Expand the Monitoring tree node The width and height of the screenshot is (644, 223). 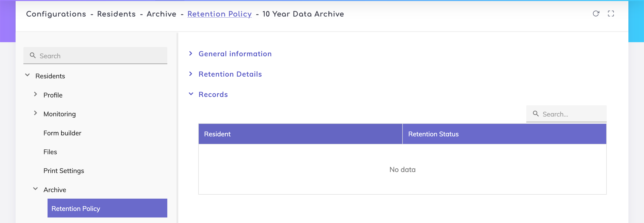click(x=35, y=113)
